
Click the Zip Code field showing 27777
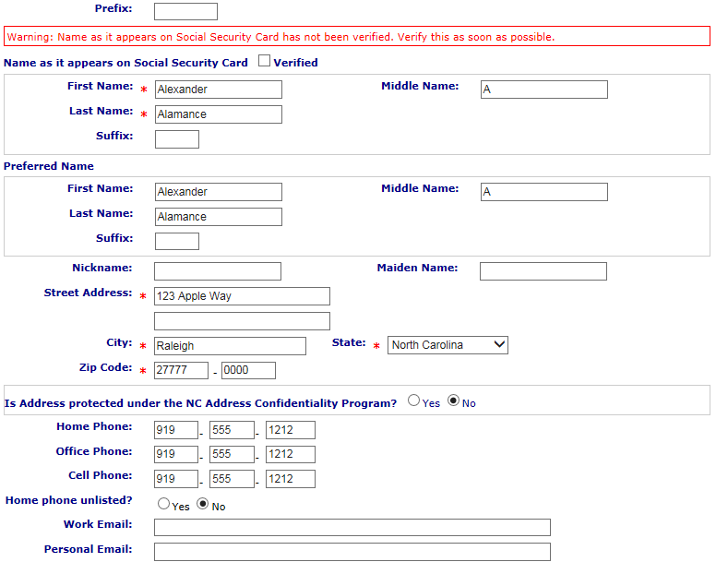point(181,371)
